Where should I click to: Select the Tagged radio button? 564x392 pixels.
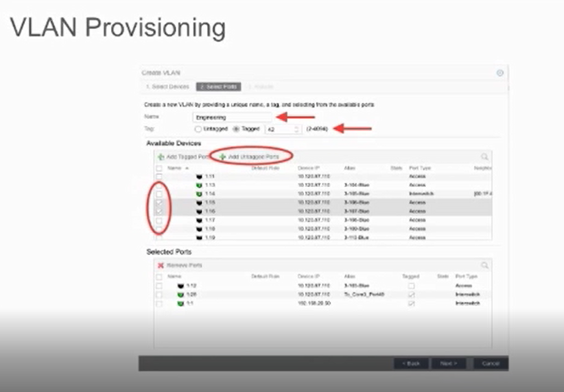[237, 130]
